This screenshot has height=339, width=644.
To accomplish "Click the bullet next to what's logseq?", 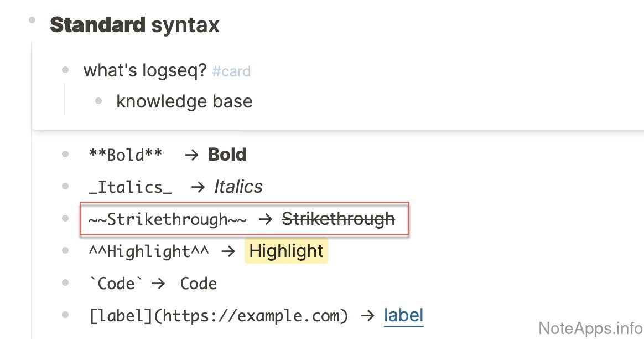I will 65,70.
